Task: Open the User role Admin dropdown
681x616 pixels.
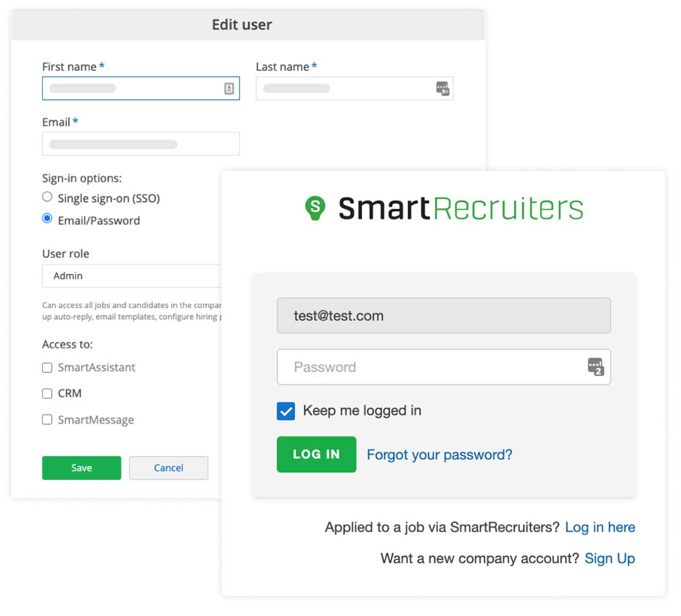Action: 132,276
